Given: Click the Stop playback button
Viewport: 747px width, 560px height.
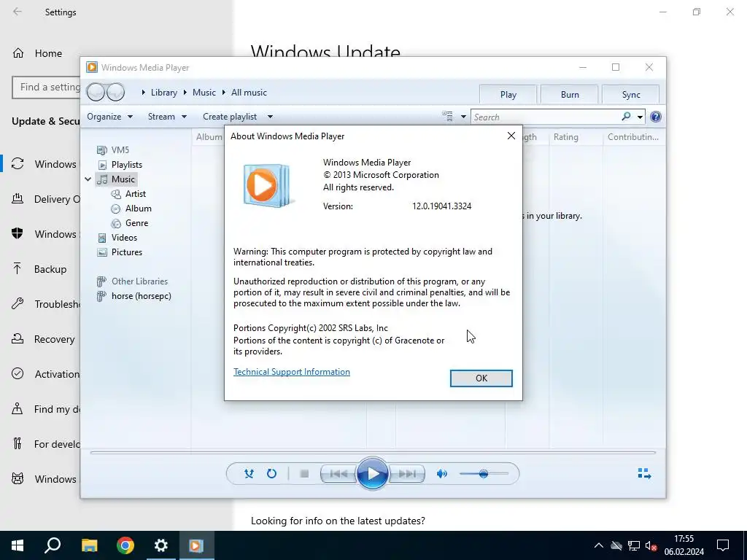Looking at the screenshot, I should pos(304,474).
